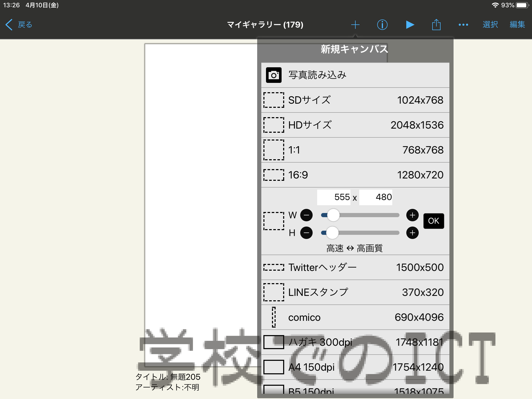This screenshot has width=532, height=399.
Task: Tap the LINEスタンプ dashed icon
Action: (x=274, y=292)
